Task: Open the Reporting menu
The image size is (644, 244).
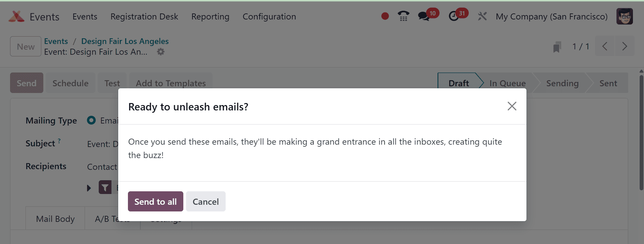Action: tap(210, 16)
